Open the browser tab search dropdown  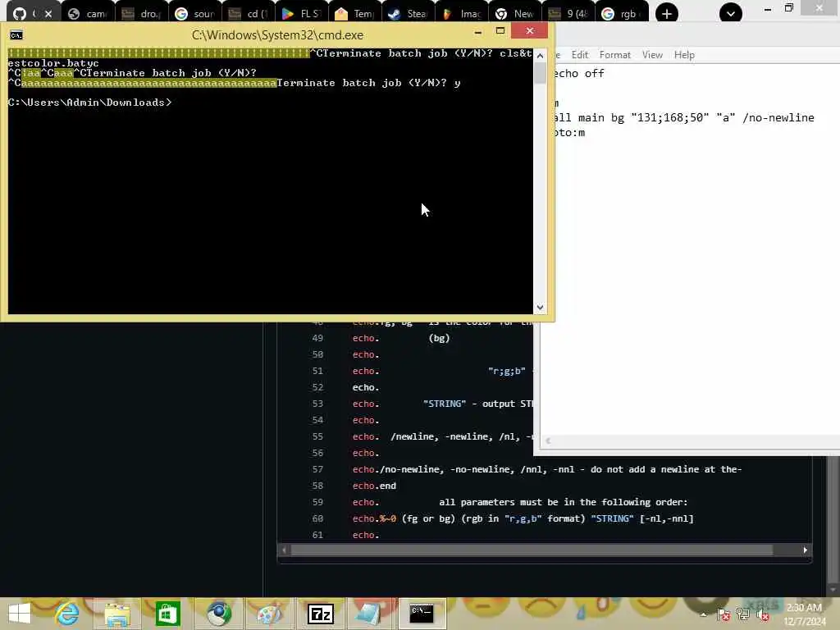(x=731, y=13)
